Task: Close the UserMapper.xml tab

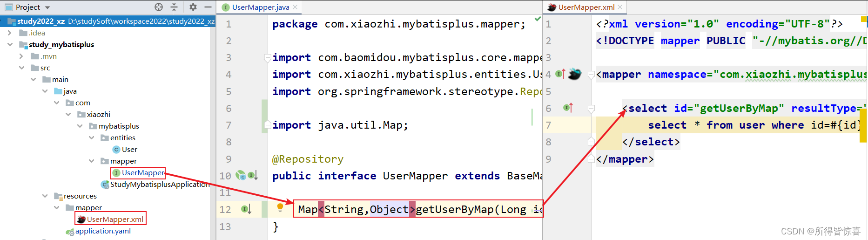Action: (620, 7)
